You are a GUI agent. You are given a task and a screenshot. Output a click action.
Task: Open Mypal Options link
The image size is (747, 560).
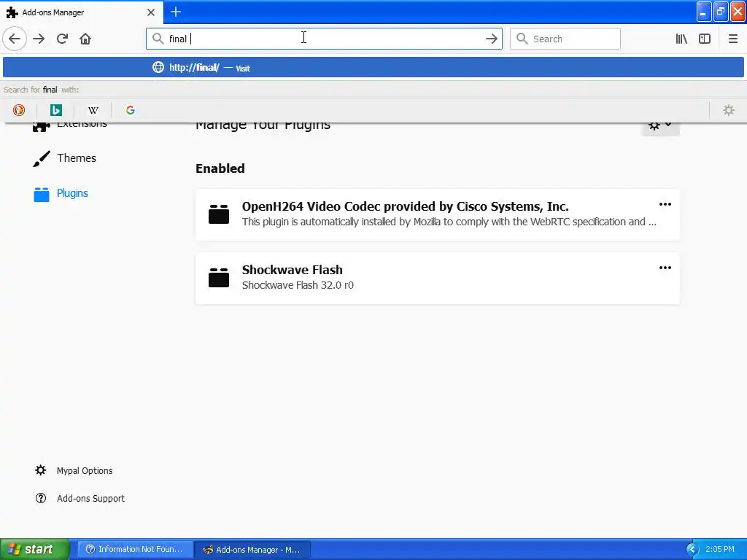pos(85,470)
